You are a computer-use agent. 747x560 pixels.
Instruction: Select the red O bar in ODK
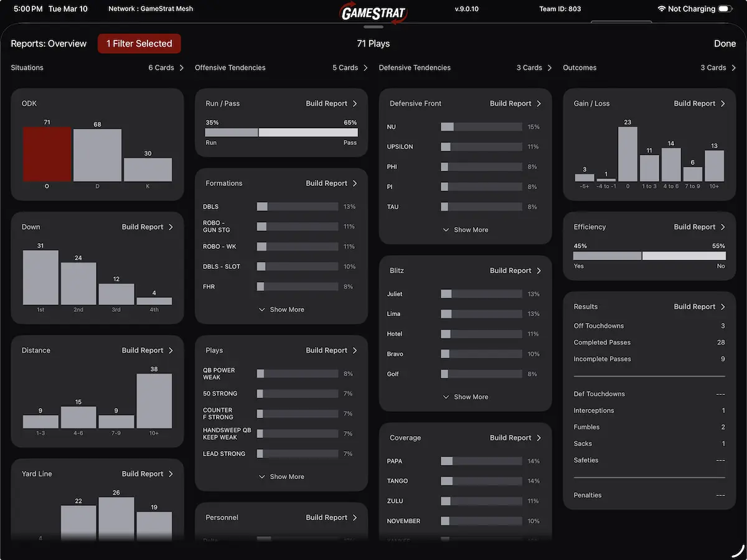pyautogui.click(x=47, y=154)
